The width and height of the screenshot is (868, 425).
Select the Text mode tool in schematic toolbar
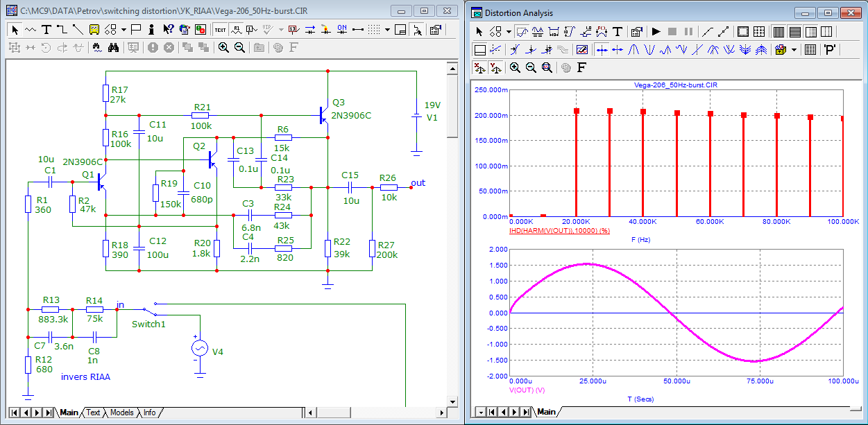click(x=46, y=30)
